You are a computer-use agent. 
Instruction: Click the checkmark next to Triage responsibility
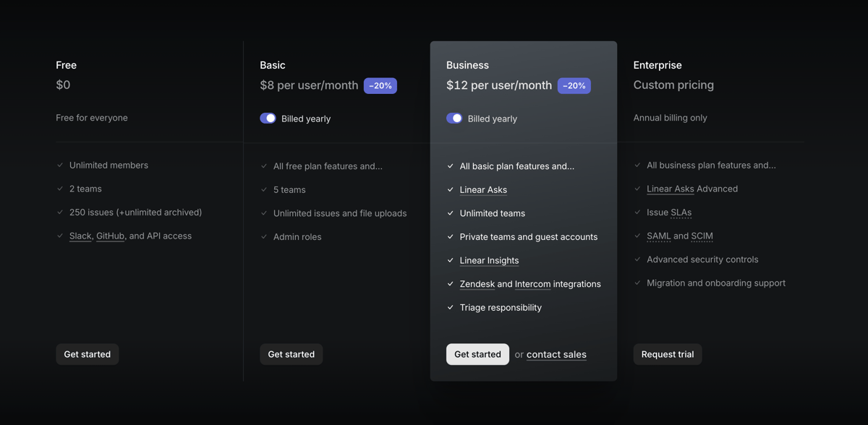coord(450,307)
